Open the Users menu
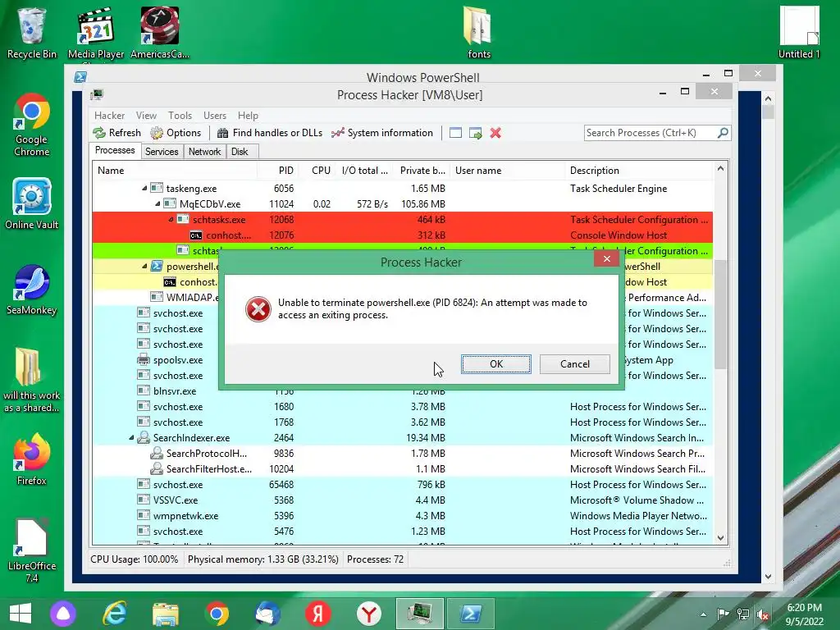Screen dimensions: 840x630 215,116
